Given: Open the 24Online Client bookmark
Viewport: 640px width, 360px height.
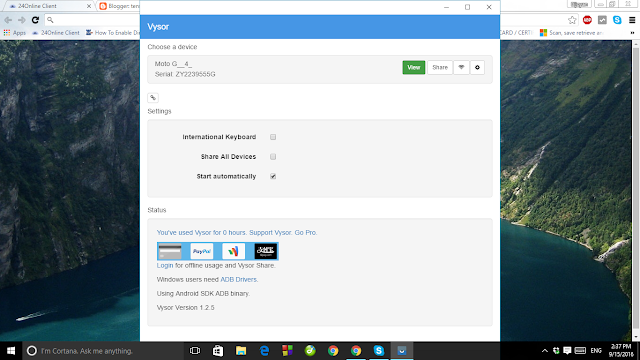Looking at the screenshot, I should (x=56, y=33).
